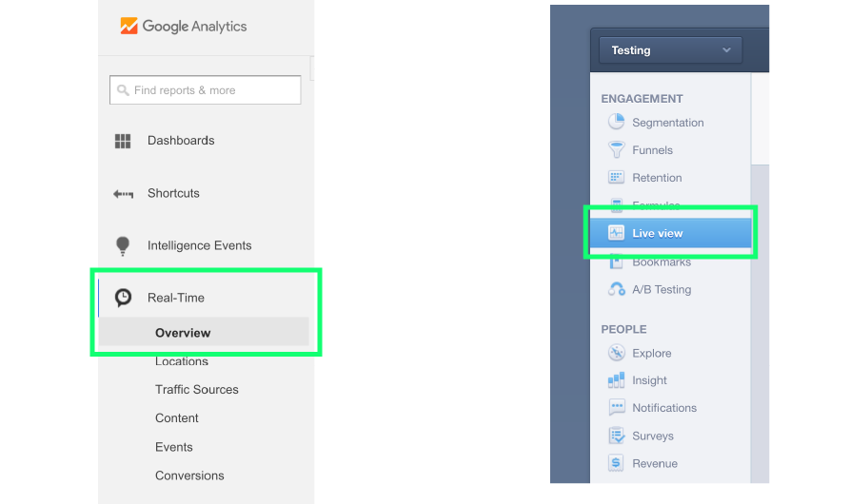850x504 pixels.
Task: Click the Real-Time clock icon
Action: [x=123, y=298]
